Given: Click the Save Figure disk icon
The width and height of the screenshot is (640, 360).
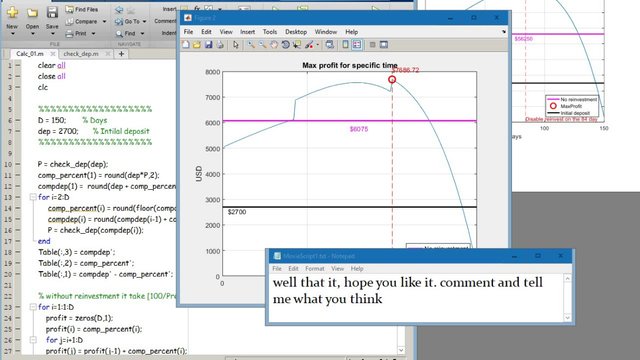Looking at the screenshot, I should (x=209, y=44).
